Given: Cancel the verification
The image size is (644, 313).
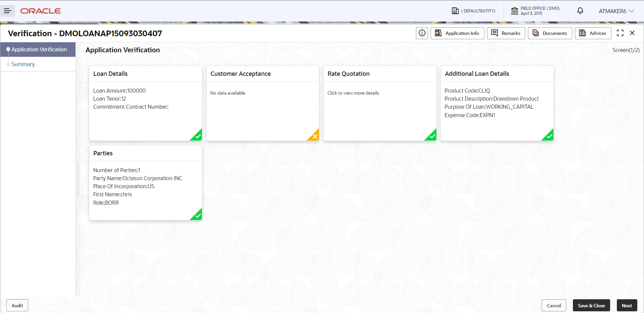Looking at the screenshot, I should [x=554, y=306].
